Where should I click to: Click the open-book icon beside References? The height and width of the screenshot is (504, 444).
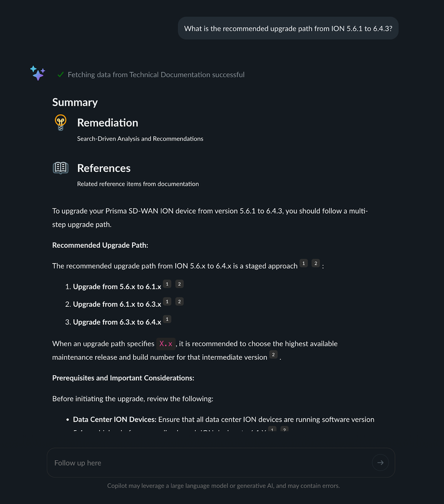61,167
